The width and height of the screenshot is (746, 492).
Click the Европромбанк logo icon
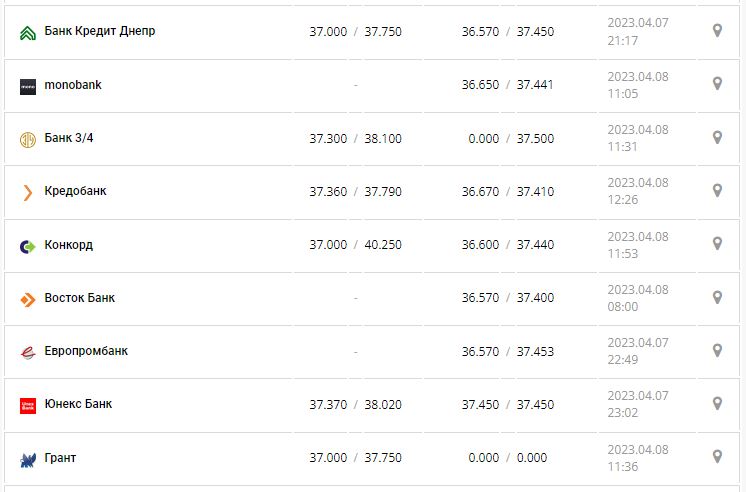point(28,352)
